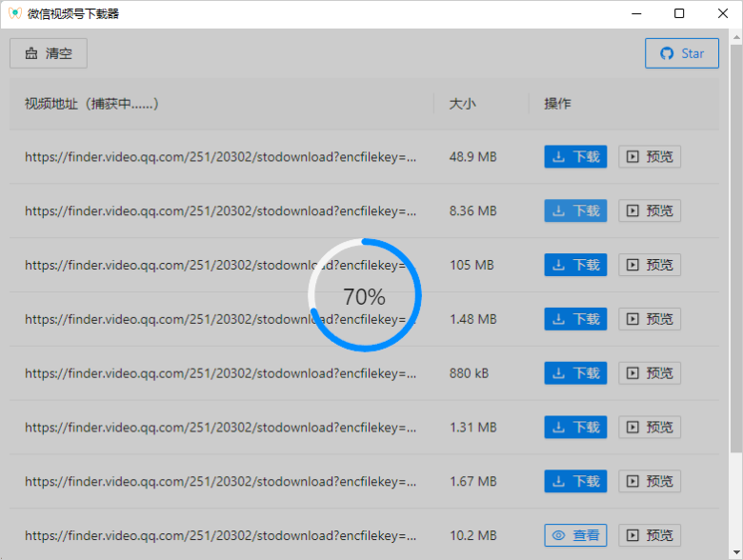Screen dimensions: 743x560
Task: Preview the 880 kB video
Action: tap(650, 373)
